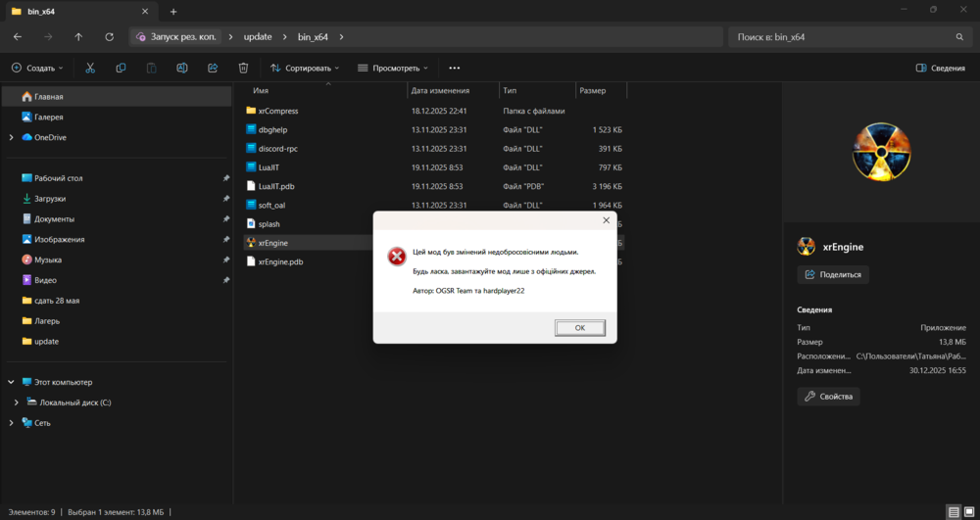
Task: Click the OK button in the error dialog
Action: click(580, 328)
